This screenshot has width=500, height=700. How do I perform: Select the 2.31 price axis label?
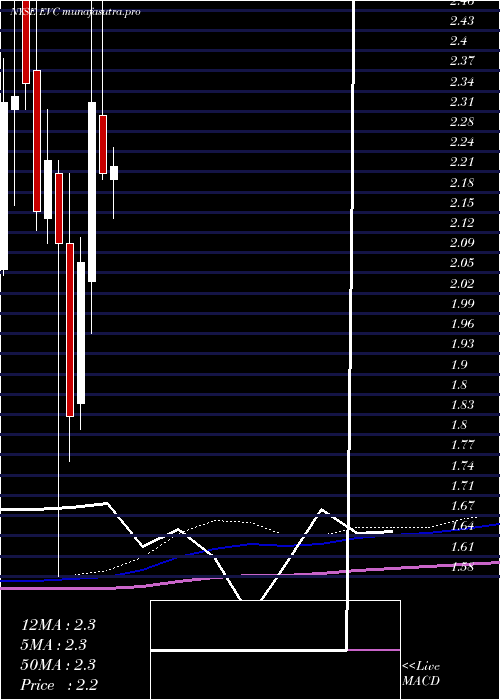(462, 101)
